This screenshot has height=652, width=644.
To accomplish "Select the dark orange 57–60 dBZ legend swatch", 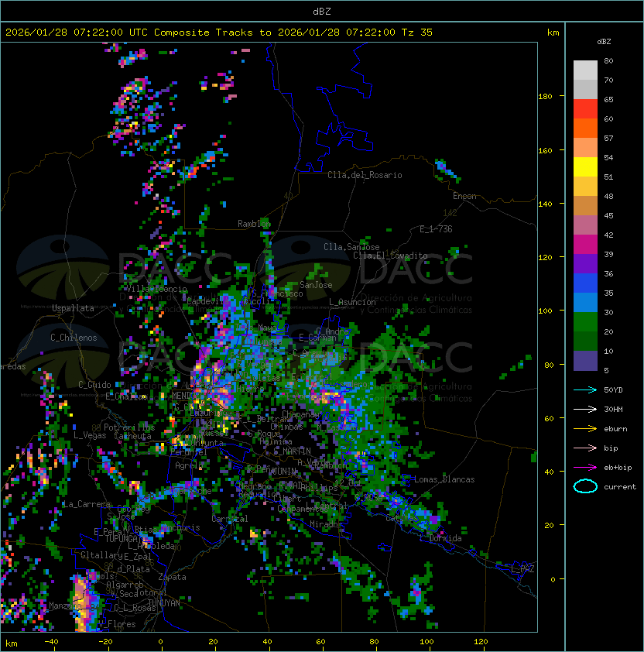I will pyautogui.click(x=585, y=129).
